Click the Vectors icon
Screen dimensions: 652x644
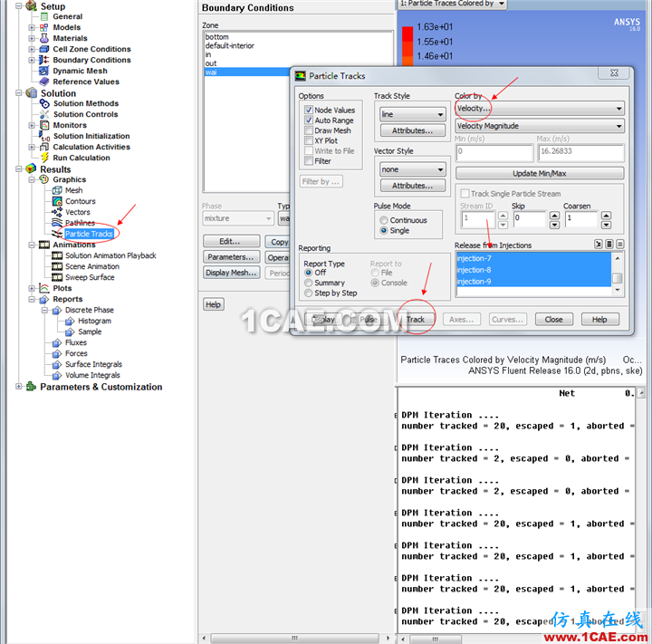(x=57, y=212)
